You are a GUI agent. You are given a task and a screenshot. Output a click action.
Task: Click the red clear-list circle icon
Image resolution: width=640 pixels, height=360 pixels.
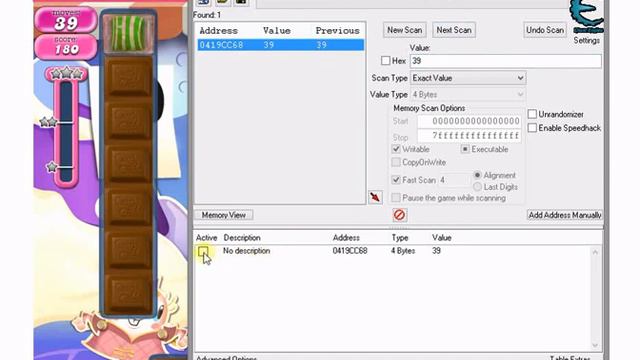pyautogui.click(x=399, y=215)
